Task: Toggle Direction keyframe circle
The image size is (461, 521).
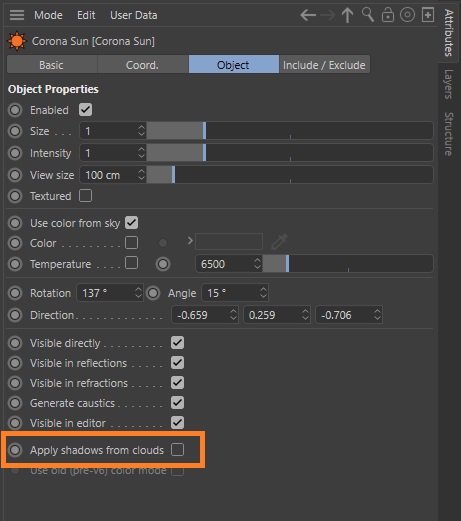Action: 15,315
